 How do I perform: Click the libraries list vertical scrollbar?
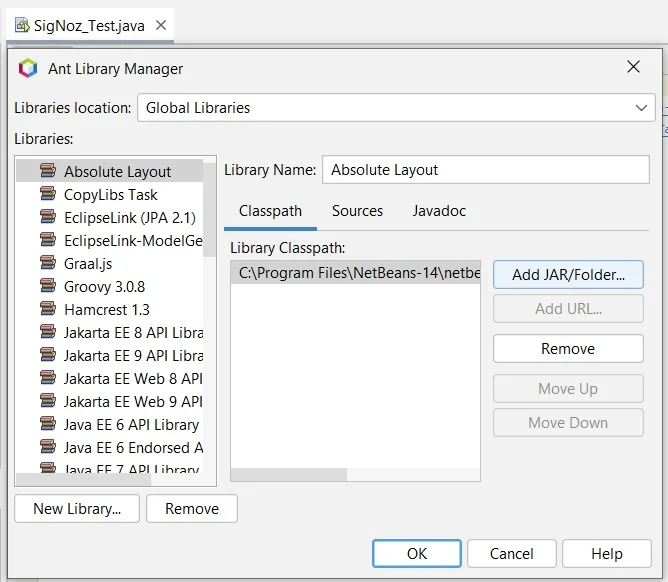[209, 210]
